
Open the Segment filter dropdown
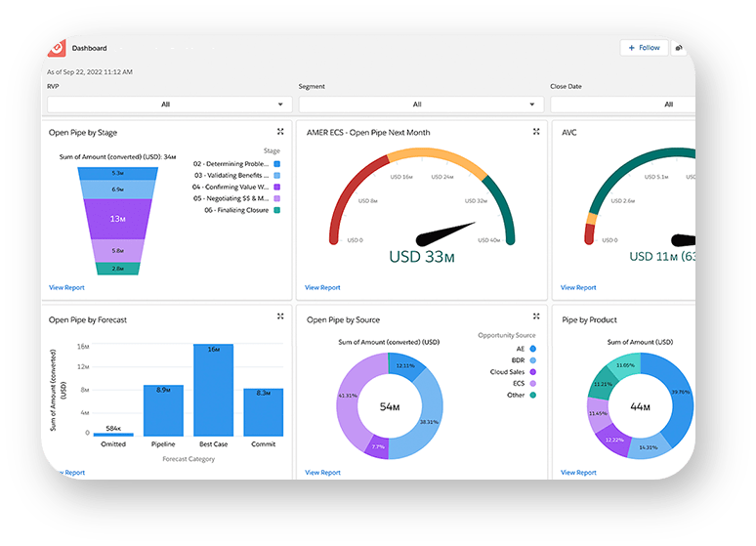coord(420,105)
